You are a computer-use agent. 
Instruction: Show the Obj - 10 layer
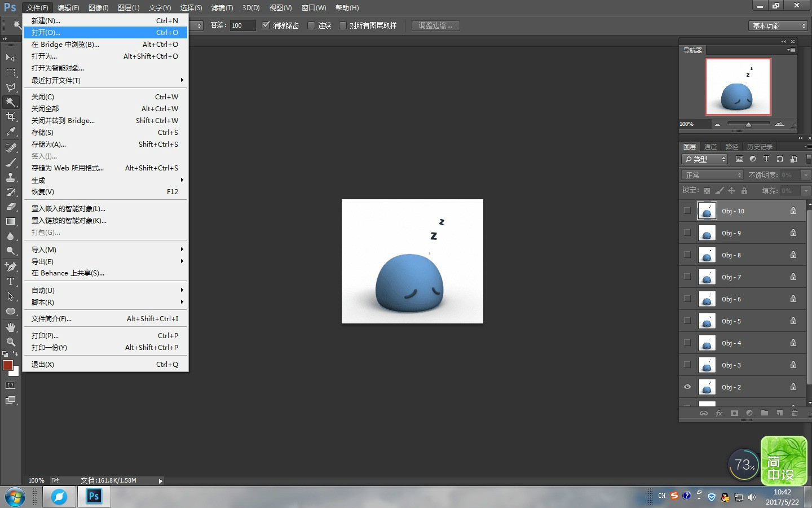tap(687, 211)
